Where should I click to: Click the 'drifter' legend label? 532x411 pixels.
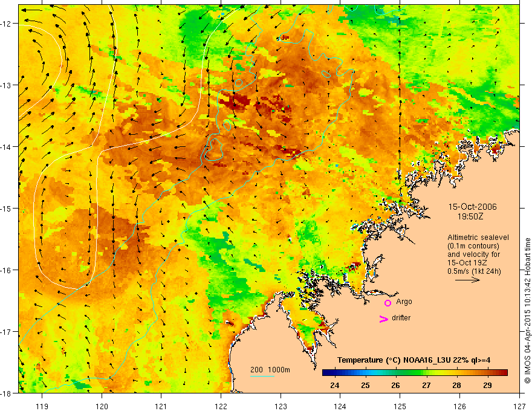[401, 318]
